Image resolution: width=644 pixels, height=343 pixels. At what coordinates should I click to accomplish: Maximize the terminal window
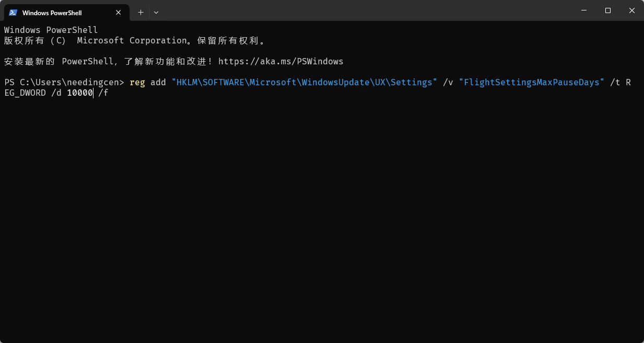(x=608, y=10)
